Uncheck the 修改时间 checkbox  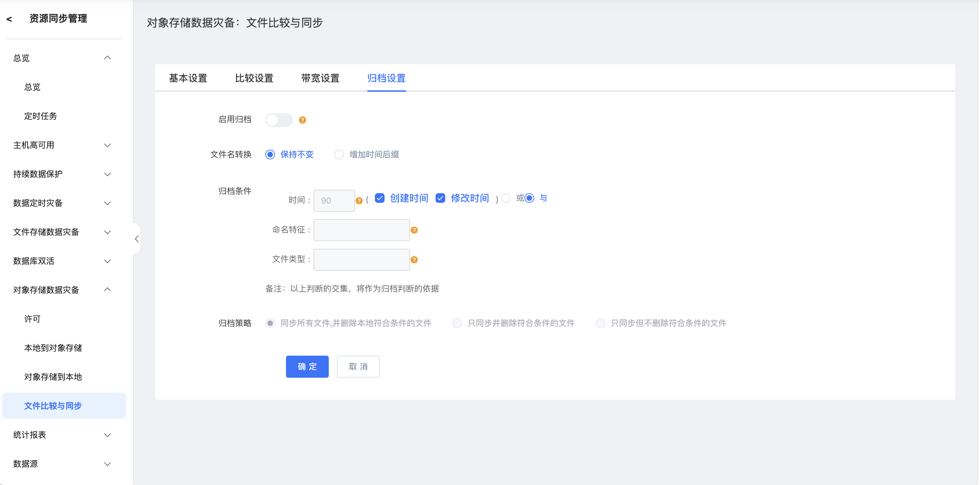click(440, 198)
